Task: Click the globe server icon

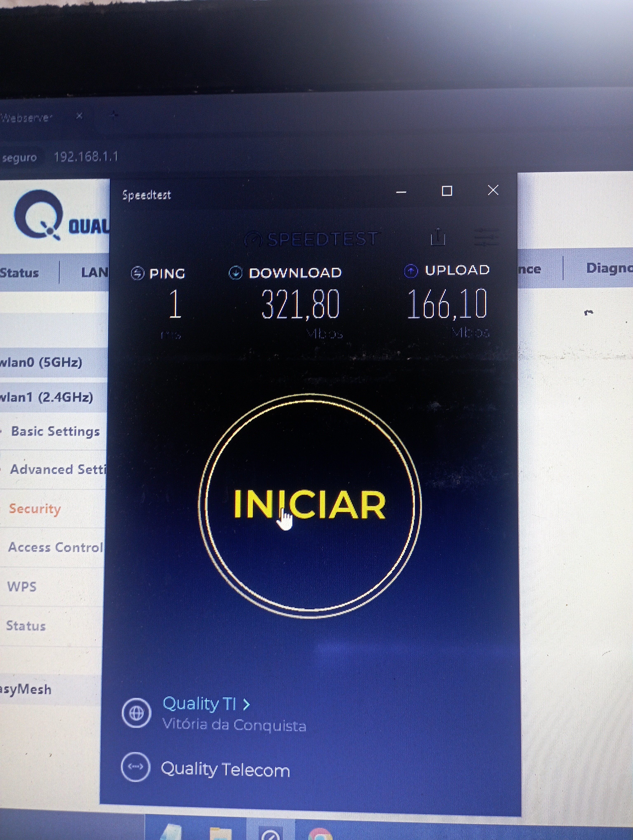Action: 136,713
